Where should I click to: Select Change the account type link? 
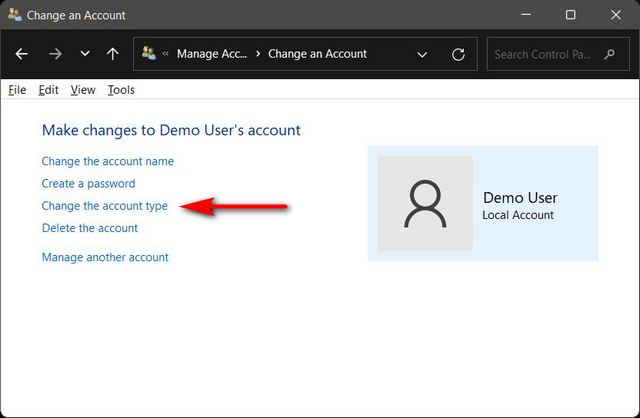(x=104, y=206)
